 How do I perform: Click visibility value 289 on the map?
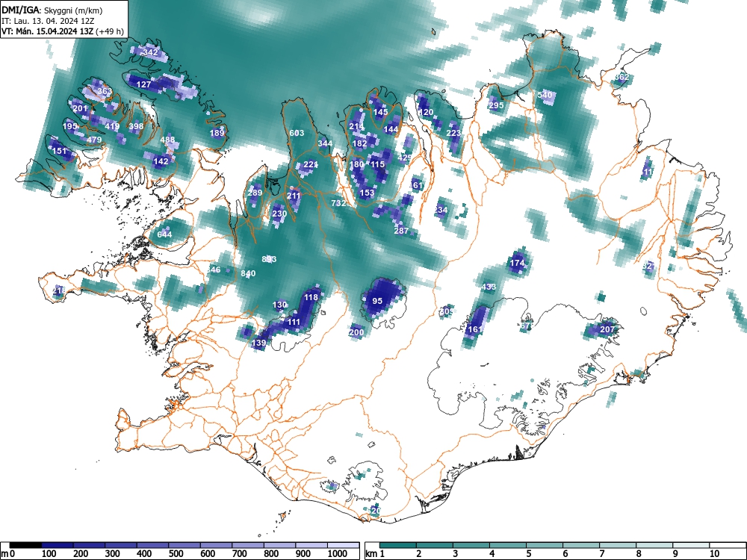tap(255, 193)
